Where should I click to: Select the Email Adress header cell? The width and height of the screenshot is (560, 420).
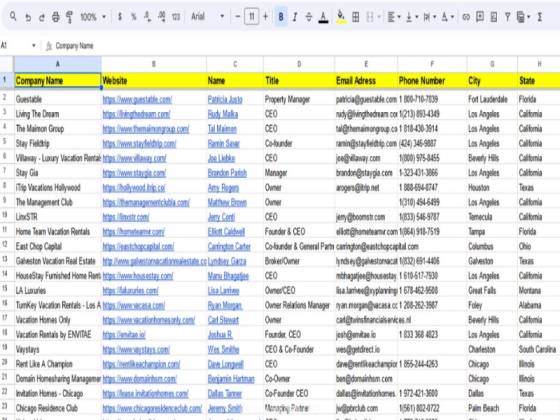[366, 81]
